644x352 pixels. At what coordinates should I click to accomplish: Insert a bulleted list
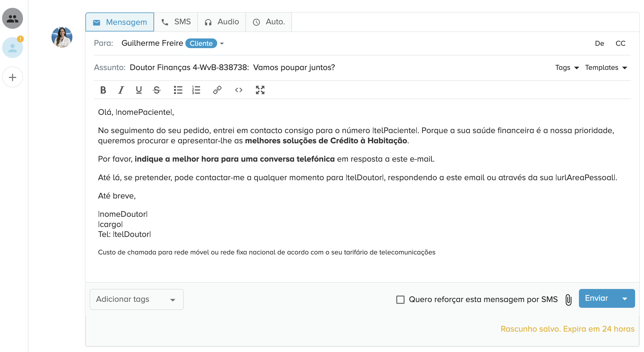click(x=178, y=90)
